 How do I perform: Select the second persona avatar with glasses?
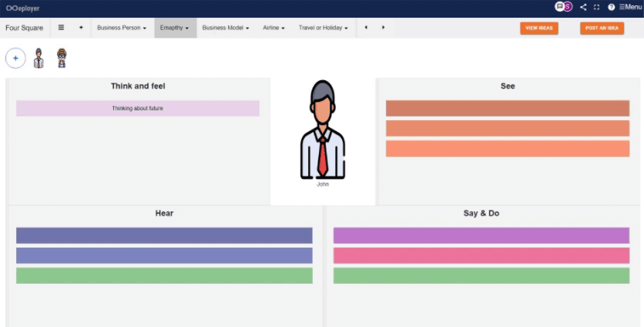pyautogui.click(x=62, y=59)
